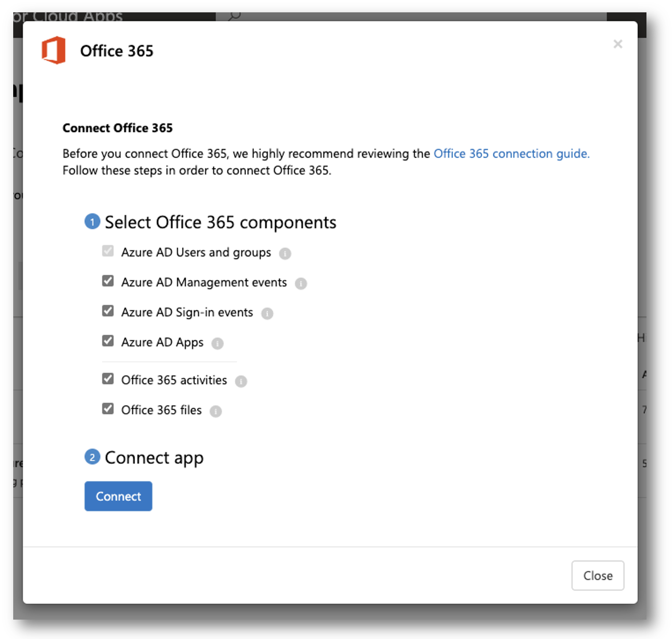Uncheck Azure AD Management events
Viewport: 672px width, 639px height.
pos(108,281)
